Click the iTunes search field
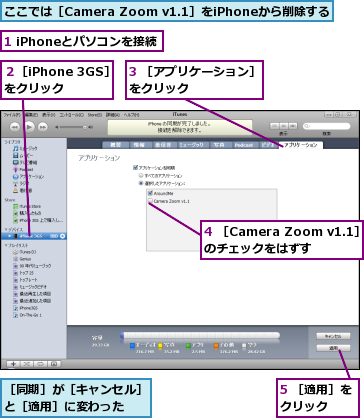 click(326, 126)
